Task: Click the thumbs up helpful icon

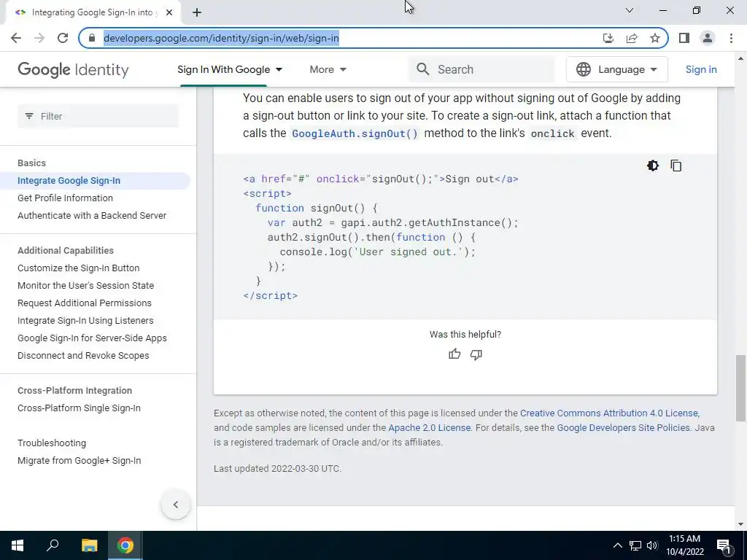Action: [x=454, y=354]
